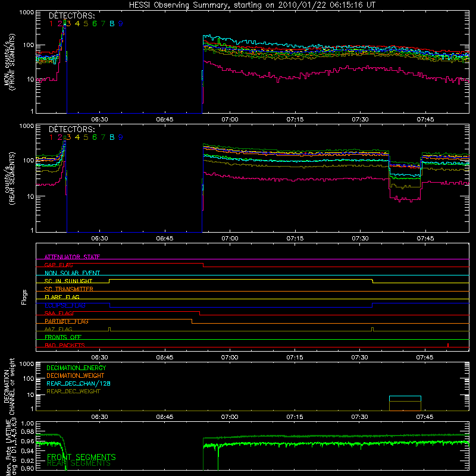
Task: Click the DECIMATION_ENERGY legend entry
Action: point(76,368)
